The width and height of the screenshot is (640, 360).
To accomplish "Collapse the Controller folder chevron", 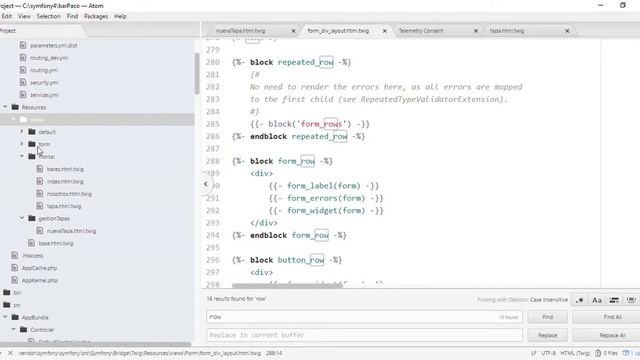I will (x=13, y=329).
